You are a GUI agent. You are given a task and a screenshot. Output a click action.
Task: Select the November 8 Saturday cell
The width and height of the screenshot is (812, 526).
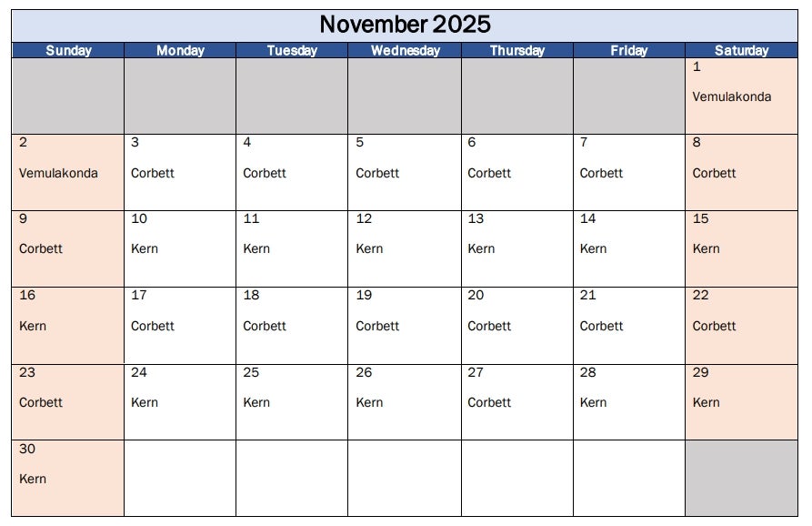point(741,173)
